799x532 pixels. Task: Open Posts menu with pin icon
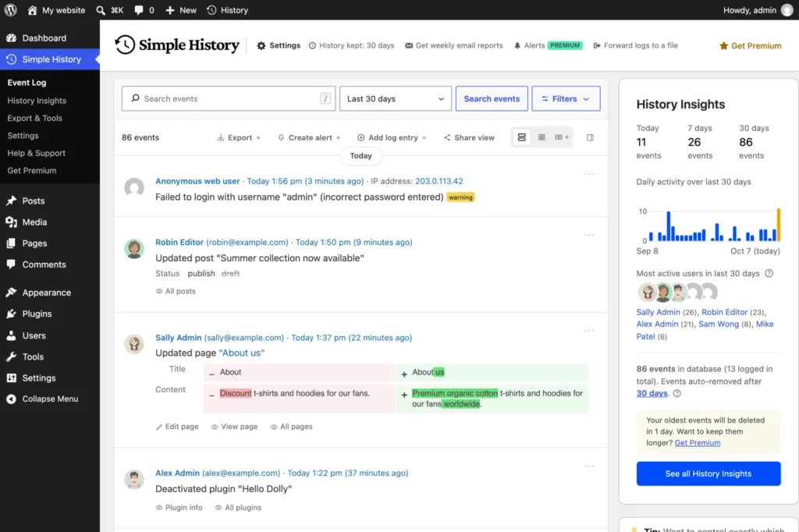(50, 200)
